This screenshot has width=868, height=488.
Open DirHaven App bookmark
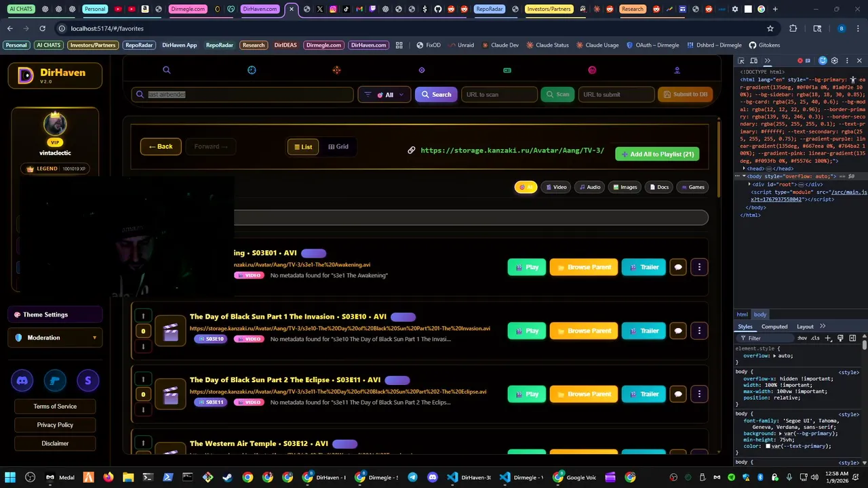pos(180,45)
